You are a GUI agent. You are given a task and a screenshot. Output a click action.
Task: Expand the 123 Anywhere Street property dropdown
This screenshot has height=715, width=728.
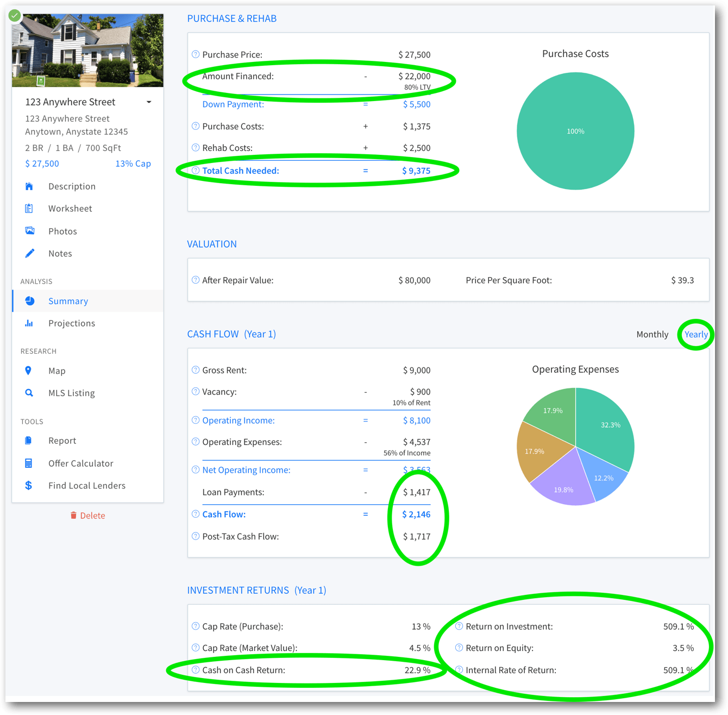(x=149, y=102)
